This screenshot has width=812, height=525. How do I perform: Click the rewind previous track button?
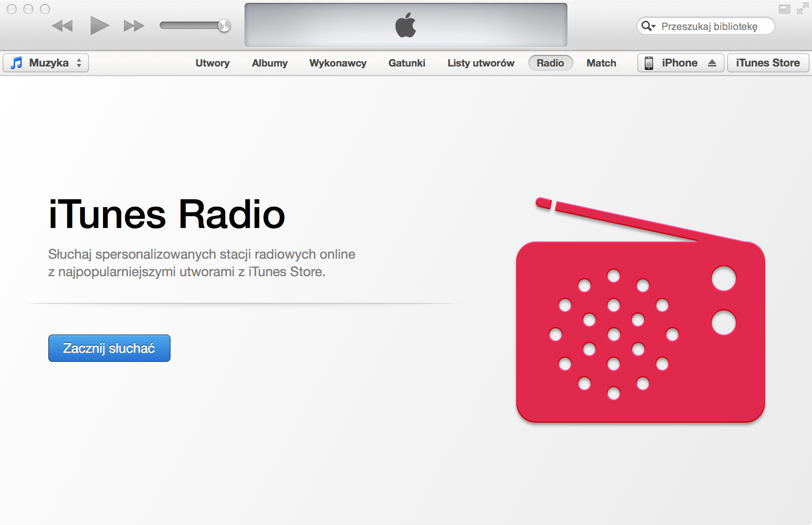click(x=62, y=26)
